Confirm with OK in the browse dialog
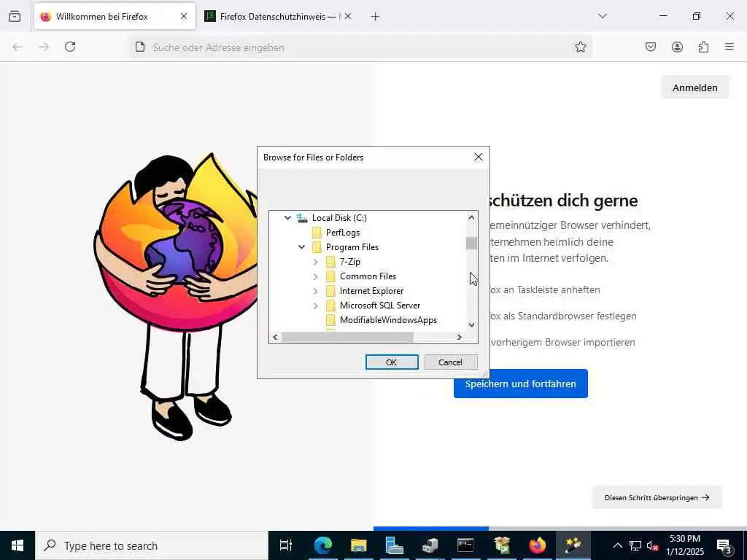 click(x=392, y=362)
